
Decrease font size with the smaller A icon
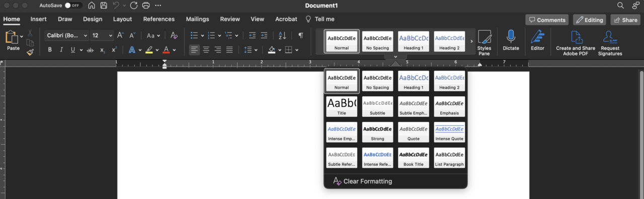tap(132, 35)
